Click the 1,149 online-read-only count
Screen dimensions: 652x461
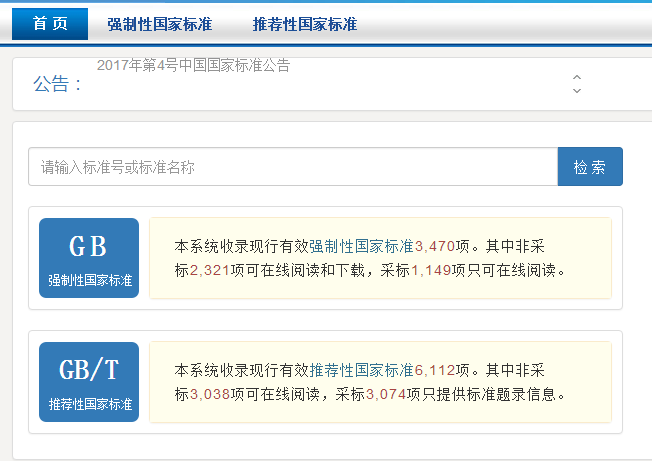pos(431,270)
